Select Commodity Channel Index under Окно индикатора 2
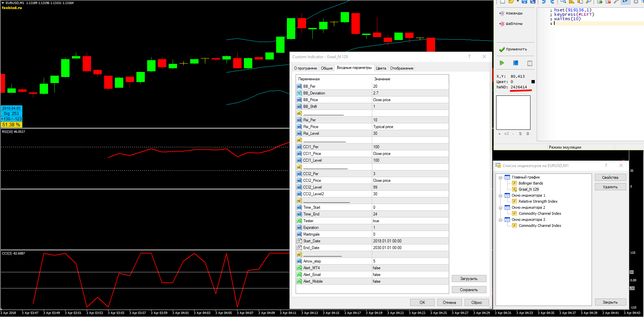The height and width of the screenshot is (317, 644). pos(540,213)
